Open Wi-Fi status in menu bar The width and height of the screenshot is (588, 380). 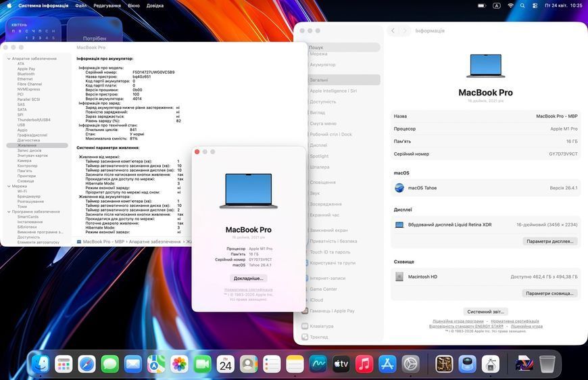pyautogui.click(x=510, y=5)
